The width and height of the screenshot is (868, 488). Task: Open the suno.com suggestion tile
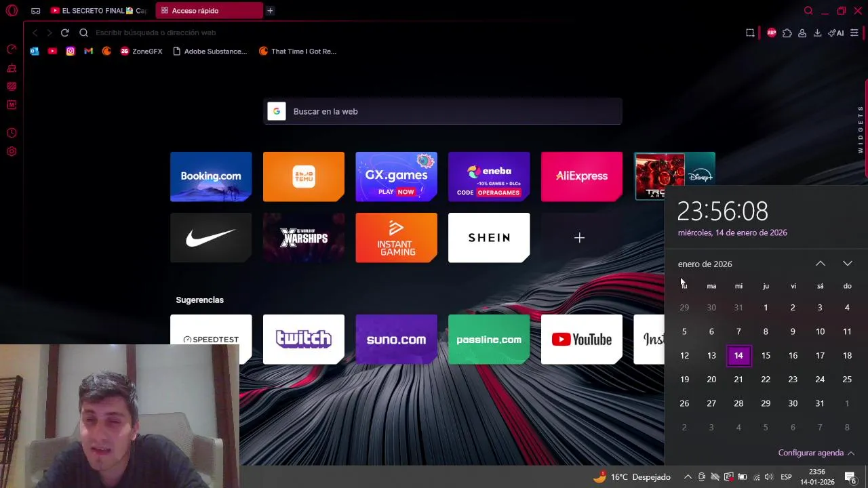click(x=396, y=339)
